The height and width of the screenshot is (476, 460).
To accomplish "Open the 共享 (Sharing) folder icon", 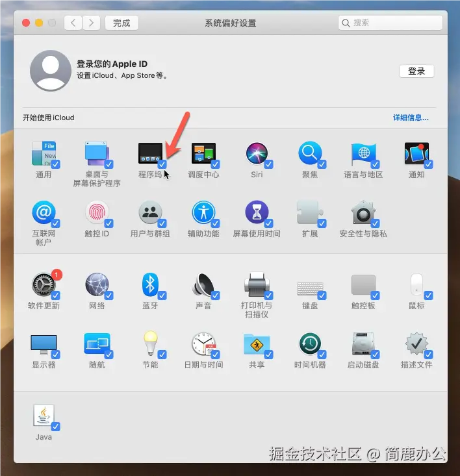I will pos(257,345).
